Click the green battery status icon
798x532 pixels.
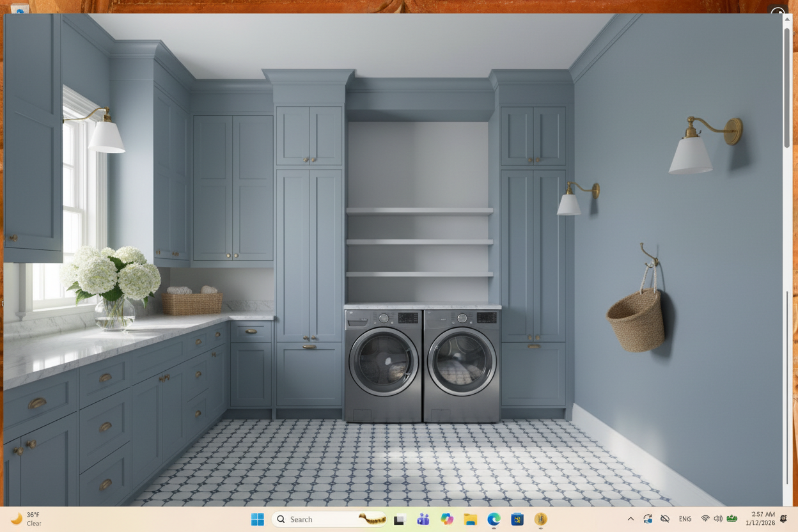point(732,519)
